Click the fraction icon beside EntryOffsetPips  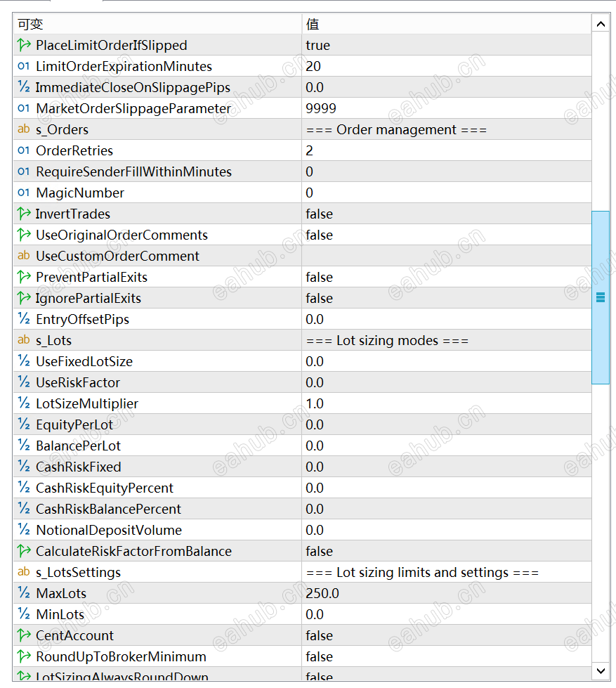click(24, 318)
